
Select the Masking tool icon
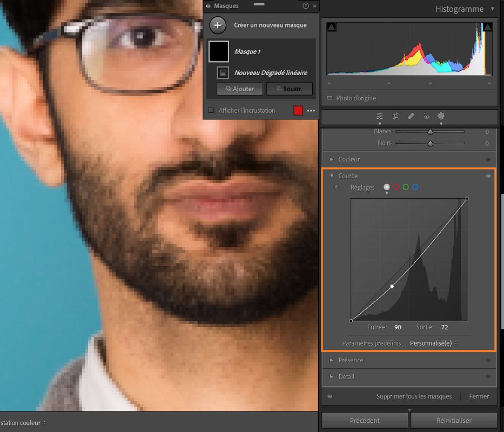pos(441,116)
